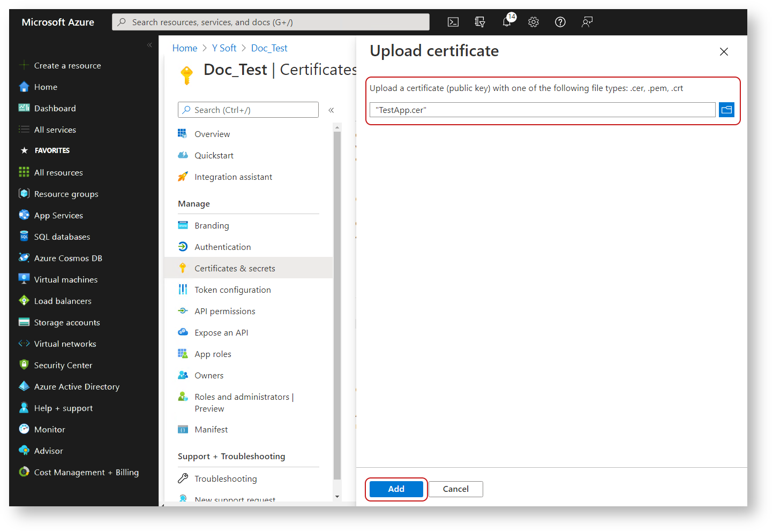Click the Cancel button
The image size is (773, 532).
coord(456,489)
